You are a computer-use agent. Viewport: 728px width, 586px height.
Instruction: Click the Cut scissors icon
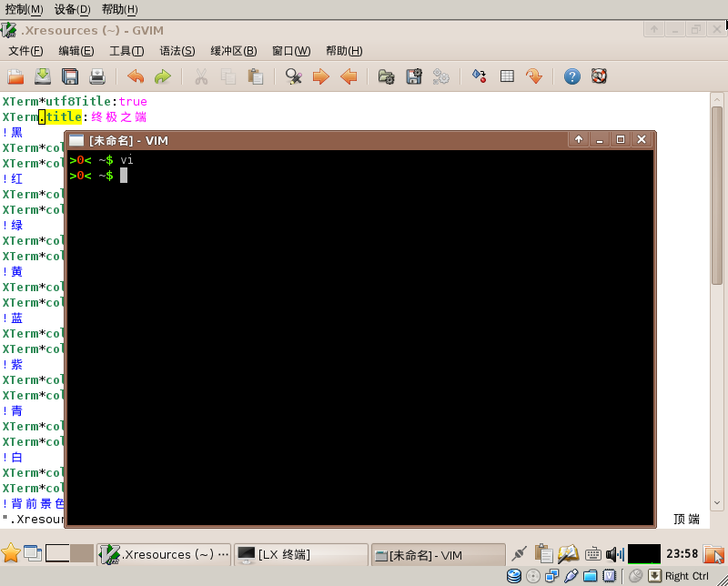pyautogui.click(x=201, y=76)
